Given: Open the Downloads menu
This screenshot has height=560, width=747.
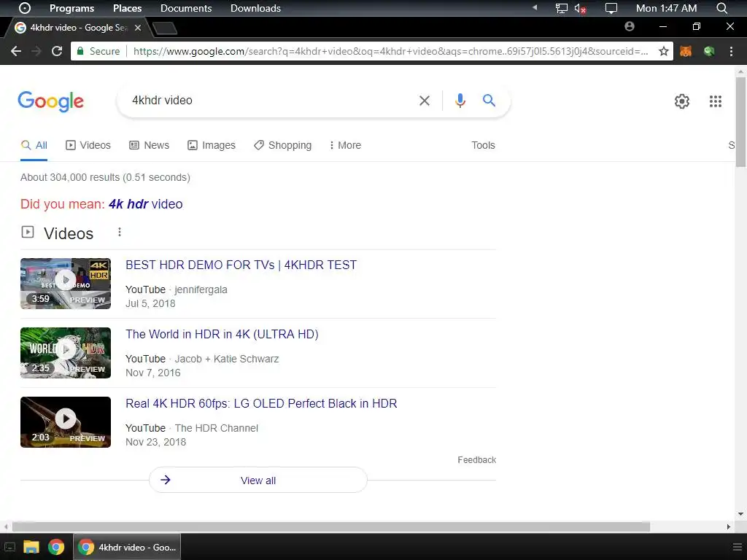Looking at the screenshot, I should [x=255, y=8].
